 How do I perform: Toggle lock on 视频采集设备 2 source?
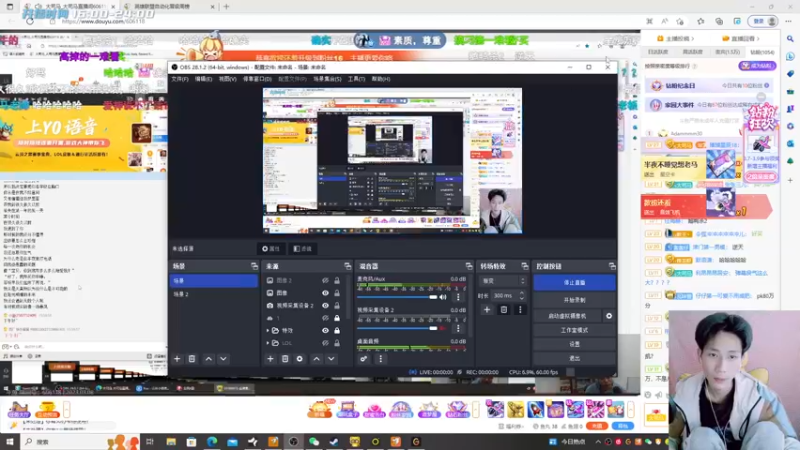tap(337, 305)
